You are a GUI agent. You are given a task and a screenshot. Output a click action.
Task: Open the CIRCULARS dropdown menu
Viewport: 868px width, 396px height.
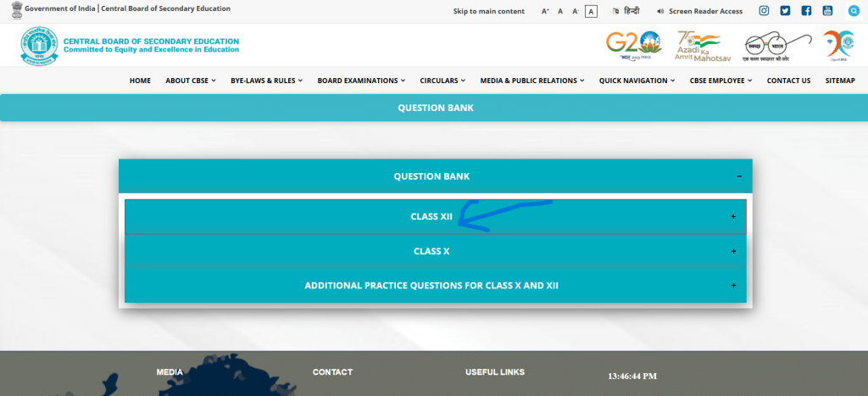tap(442, 81)
